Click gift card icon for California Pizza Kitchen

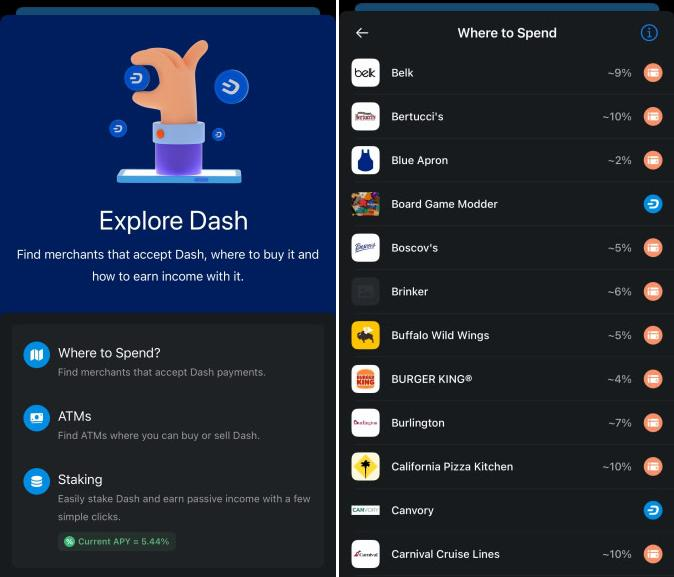tap(653, 467)
